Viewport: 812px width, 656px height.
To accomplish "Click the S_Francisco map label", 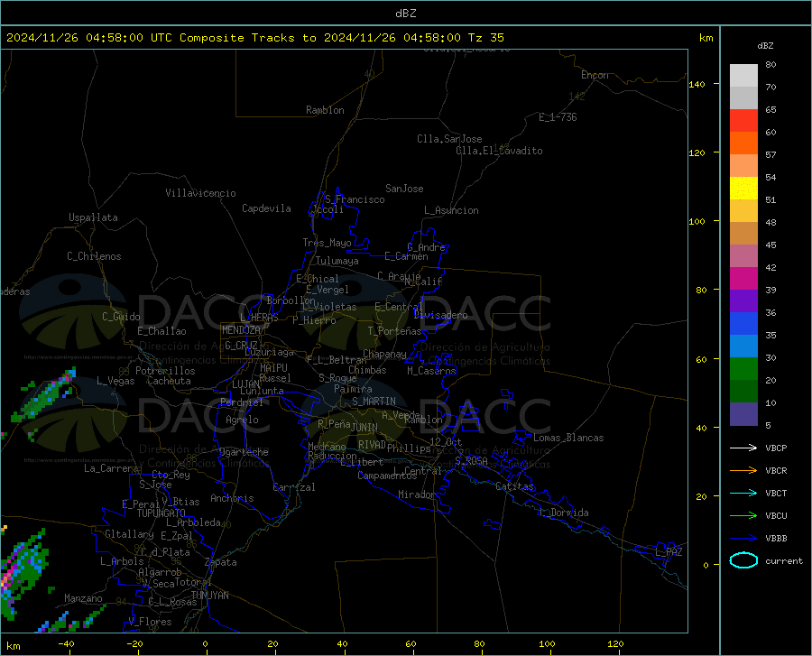I will click(355, 199).
